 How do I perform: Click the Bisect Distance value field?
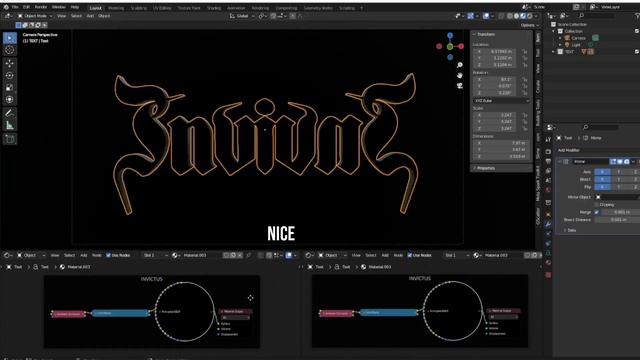coord(617,220)
